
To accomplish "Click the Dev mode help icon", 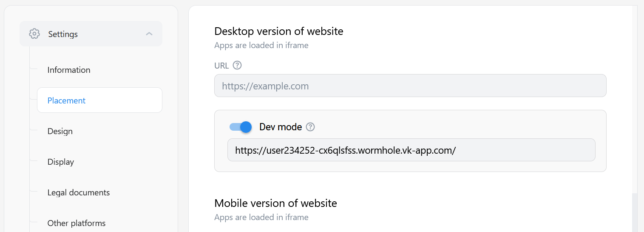I will 310,127.
